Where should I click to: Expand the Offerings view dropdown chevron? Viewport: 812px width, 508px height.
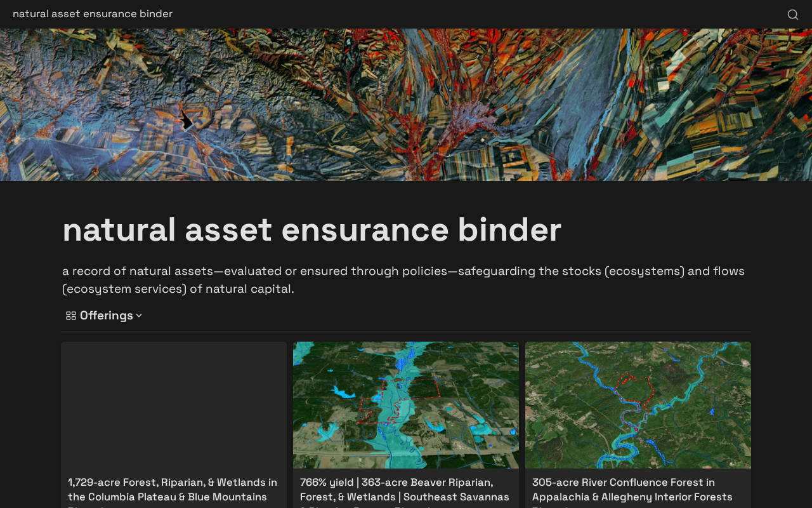[139, 316]
